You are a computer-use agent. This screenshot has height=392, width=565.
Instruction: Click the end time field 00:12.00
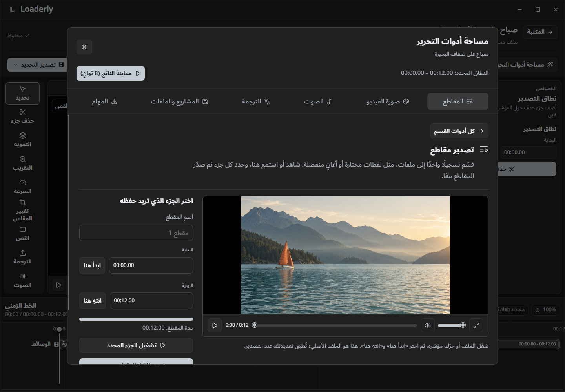pos(151,301)
